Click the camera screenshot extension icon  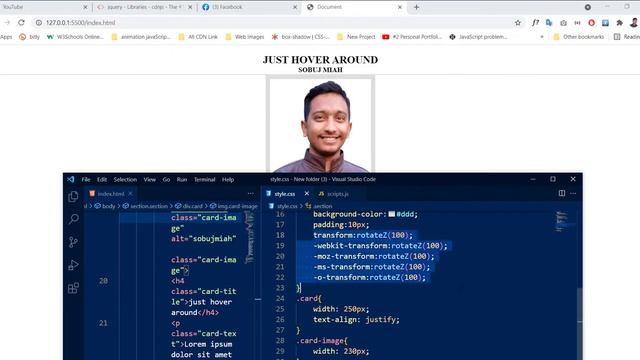[x=563, y=23]
